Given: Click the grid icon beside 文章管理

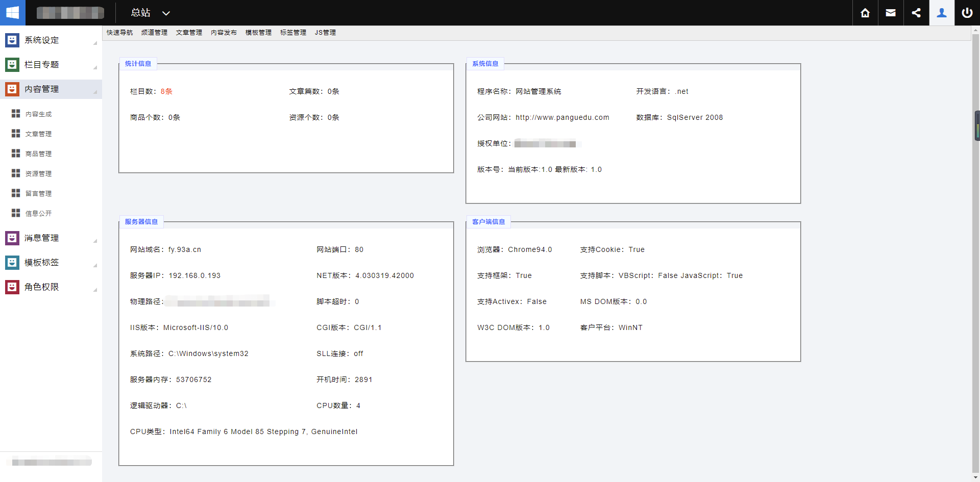Looking at the screenshot, I should click(16, 134).
